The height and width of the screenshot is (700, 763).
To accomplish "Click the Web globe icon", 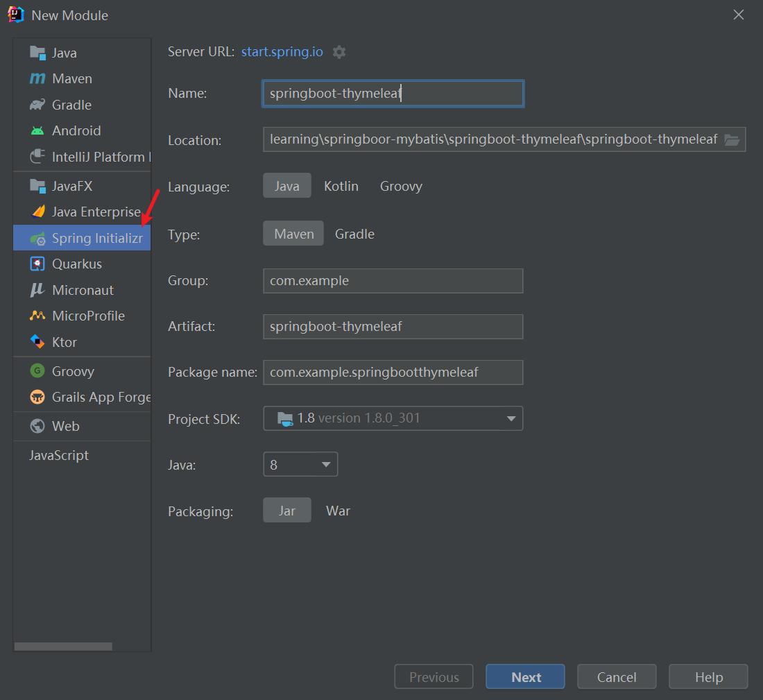I will 37,426.
